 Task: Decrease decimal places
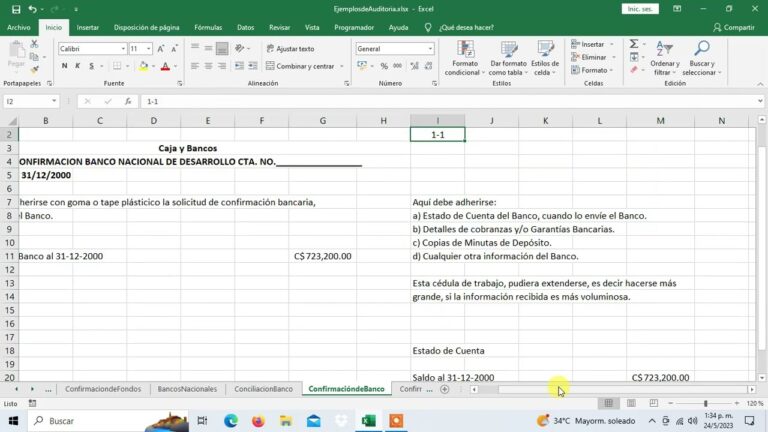click(x=429, y=66)
